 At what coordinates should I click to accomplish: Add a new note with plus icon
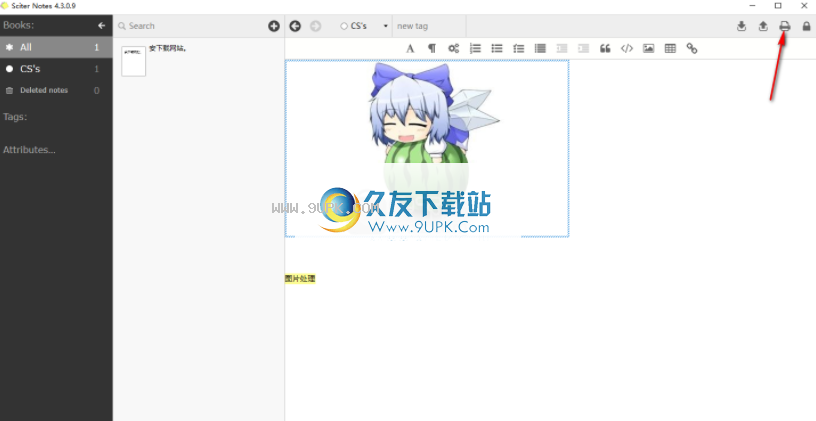(274, 26)
